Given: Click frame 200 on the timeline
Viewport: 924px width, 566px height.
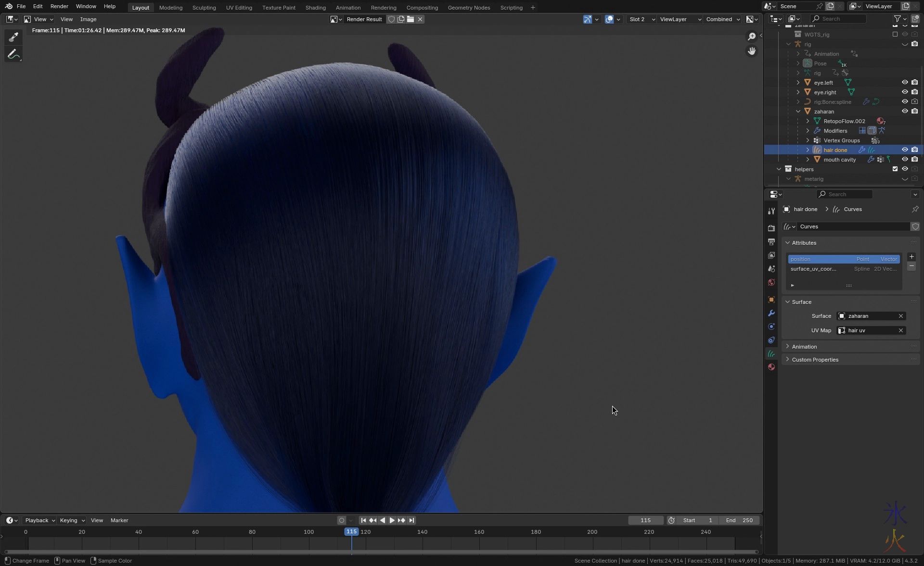Looking at the screenshot, I should click(x=592, y=532).
